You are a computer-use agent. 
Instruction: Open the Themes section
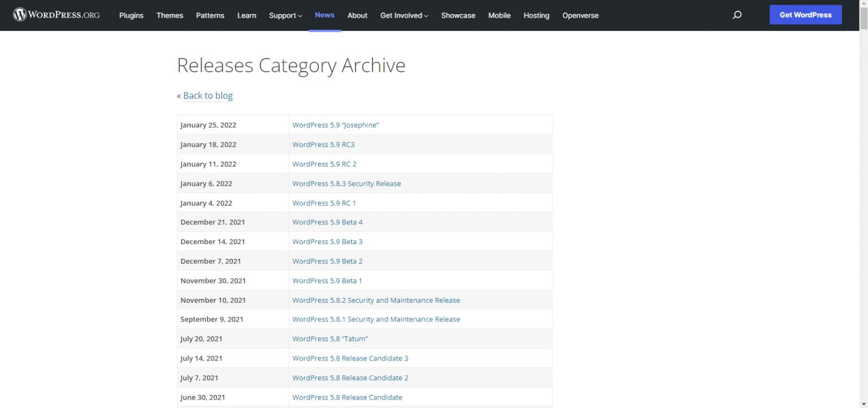170,15
